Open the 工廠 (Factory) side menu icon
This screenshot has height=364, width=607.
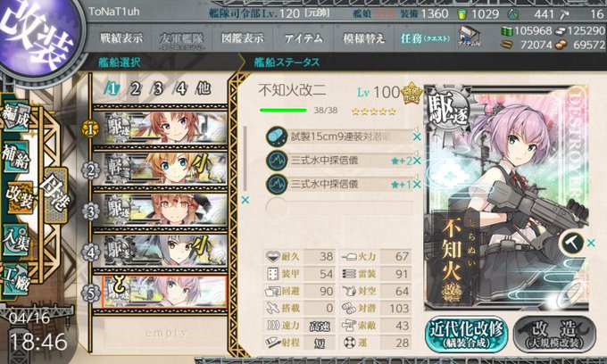(x=16, y=280)
